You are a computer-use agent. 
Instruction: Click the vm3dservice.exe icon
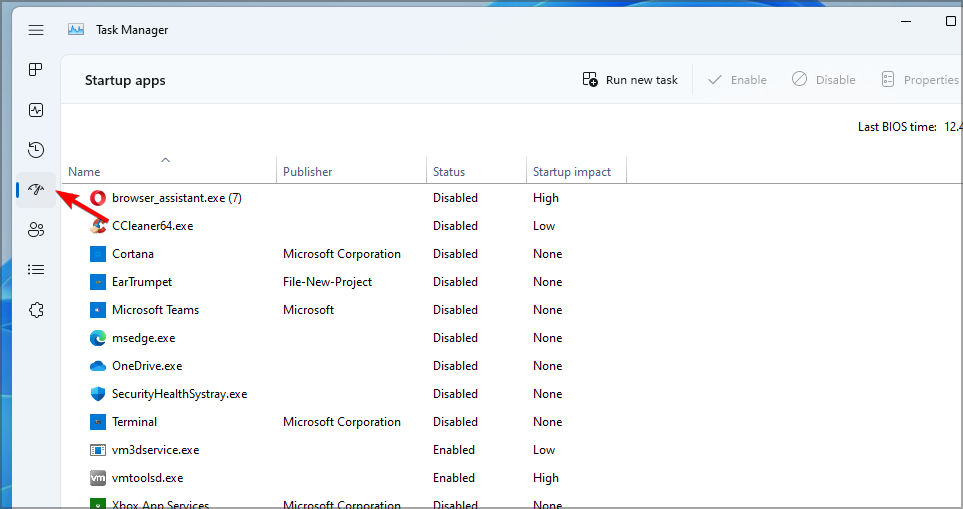pos(98,450)
